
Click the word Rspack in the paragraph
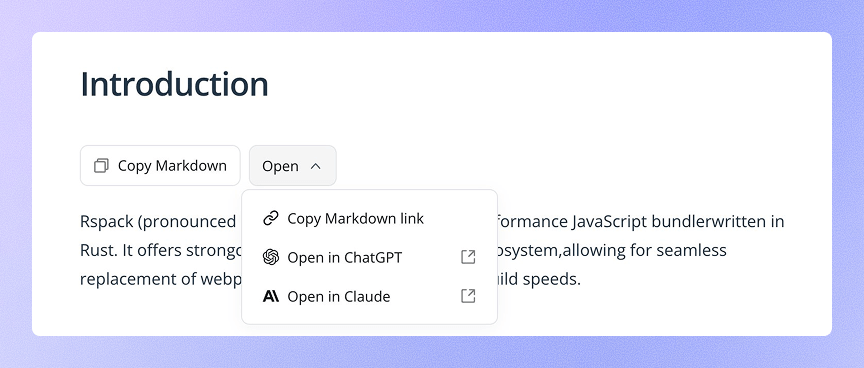(107, 221)
